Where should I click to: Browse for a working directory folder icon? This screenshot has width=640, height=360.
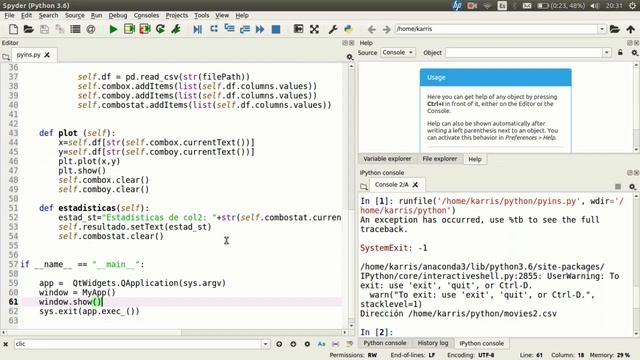pos(615,29)
